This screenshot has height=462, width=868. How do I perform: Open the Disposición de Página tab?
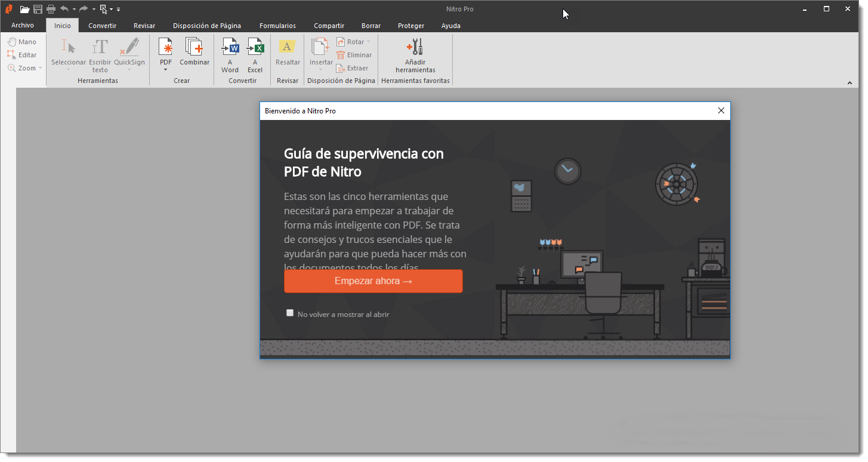pyautogui.click(x=207, y=26)
